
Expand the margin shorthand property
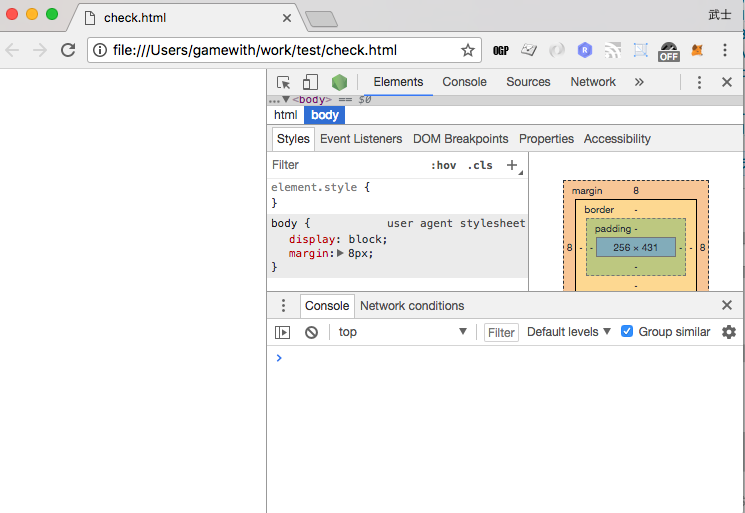(x=340, y=253)
